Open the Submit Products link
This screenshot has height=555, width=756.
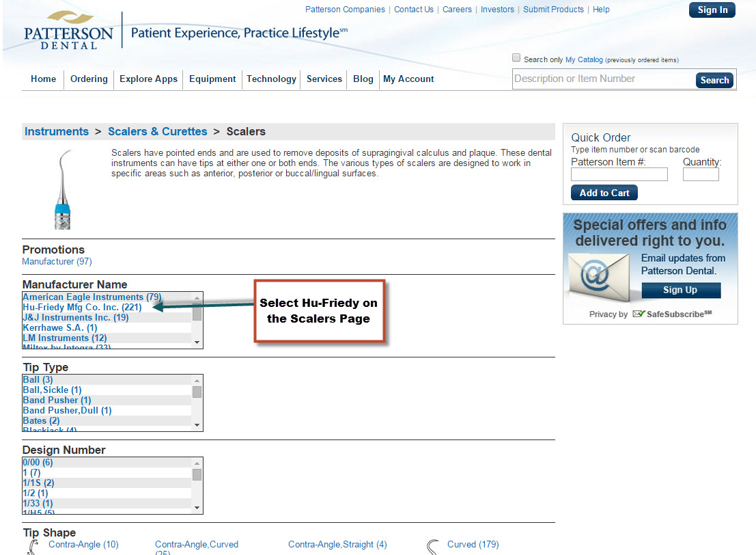(553, 9)
